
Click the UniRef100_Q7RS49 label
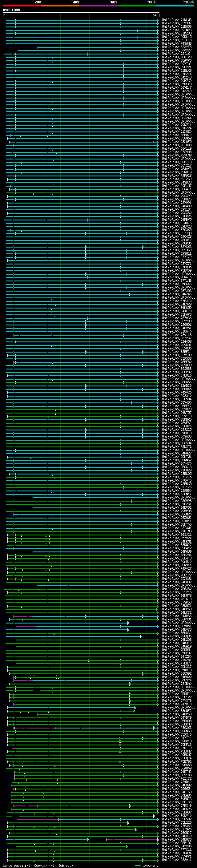pyautogui.click(x=177, y=806)
